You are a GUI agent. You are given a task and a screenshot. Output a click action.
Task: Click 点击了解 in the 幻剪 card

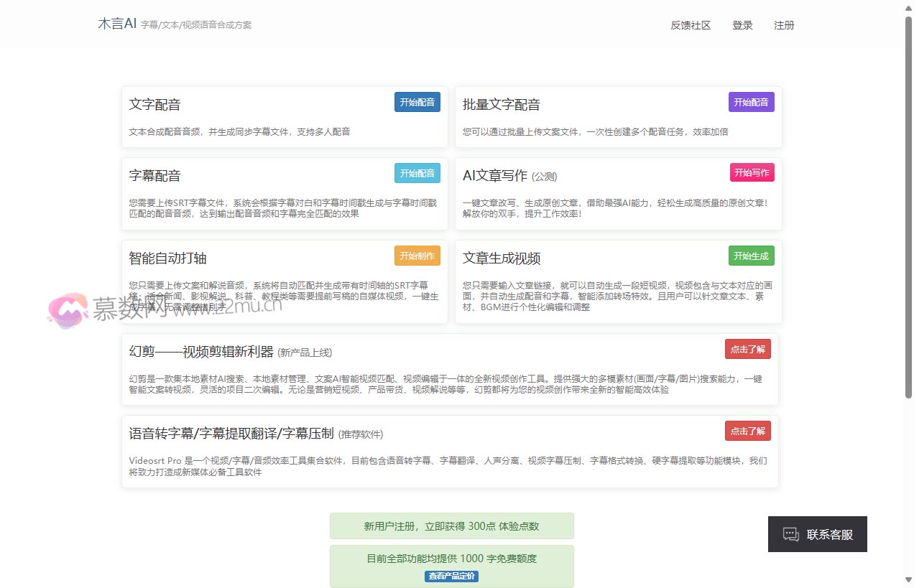[x=747, y=349]
